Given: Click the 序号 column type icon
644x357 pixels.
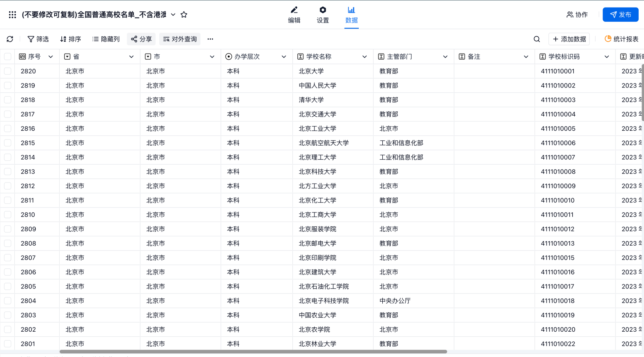Looking at the screenshot, I should [22, 56].
